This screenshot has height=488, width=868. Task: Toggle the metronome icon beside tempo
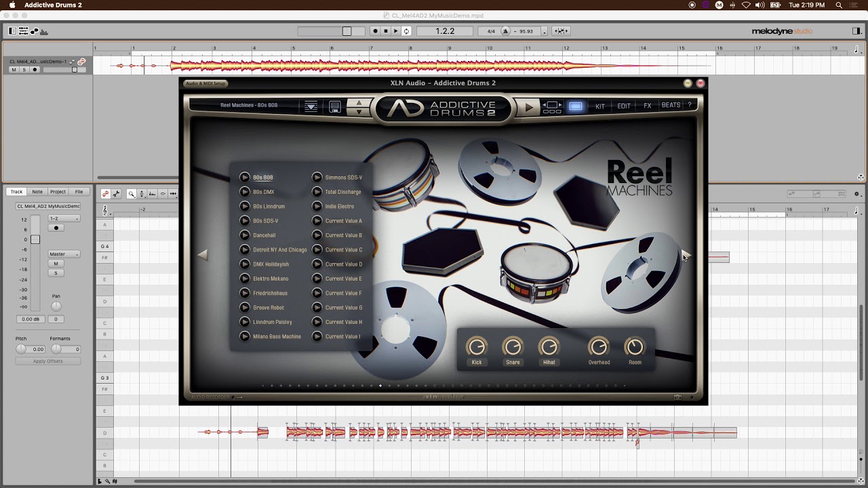click(505, 31)
